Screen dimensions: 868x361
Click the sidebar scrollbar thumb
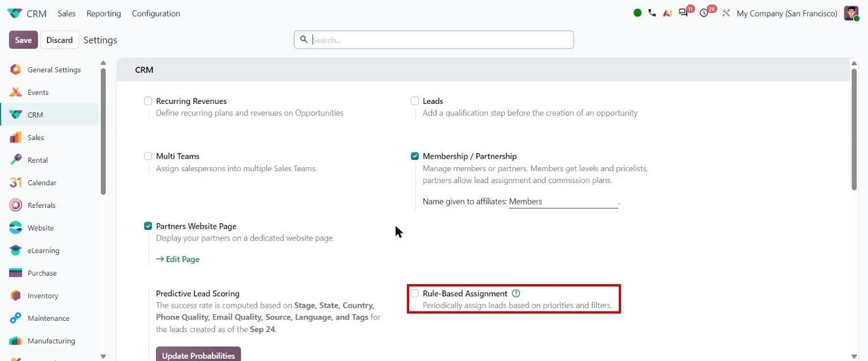[x=103, y=131]
